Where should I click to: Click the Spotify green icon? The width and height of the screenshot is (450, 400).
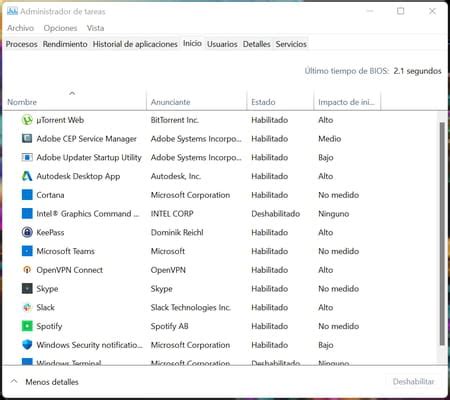tap(27, 326)
